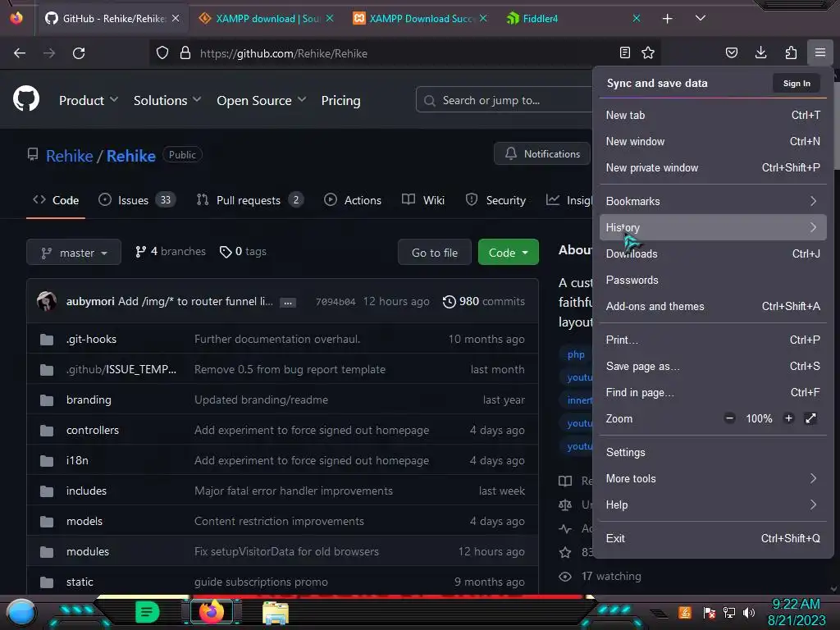Click the php topic tag
This screenshot has width=840, height=630.
[x=576, y=354]
